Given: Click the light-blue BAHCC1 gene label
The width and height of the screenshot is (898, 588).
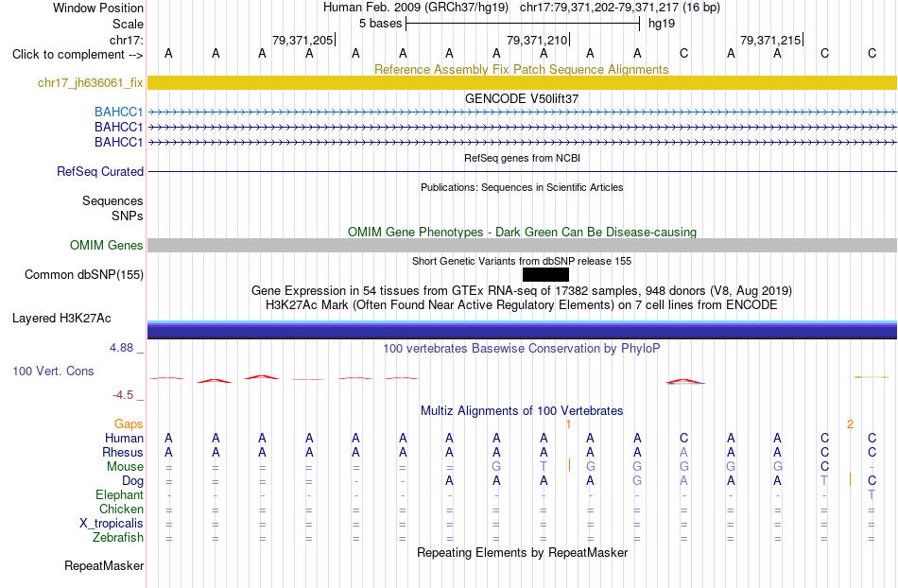Looking at the screenshot, I should (118, 112).
